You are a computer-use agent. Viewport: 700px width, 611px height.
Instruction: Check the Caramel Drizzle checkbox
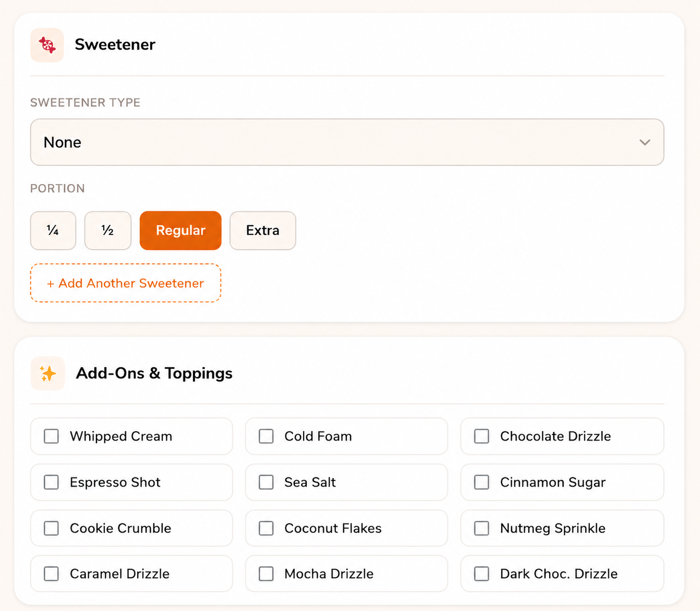tap(51, 574)
